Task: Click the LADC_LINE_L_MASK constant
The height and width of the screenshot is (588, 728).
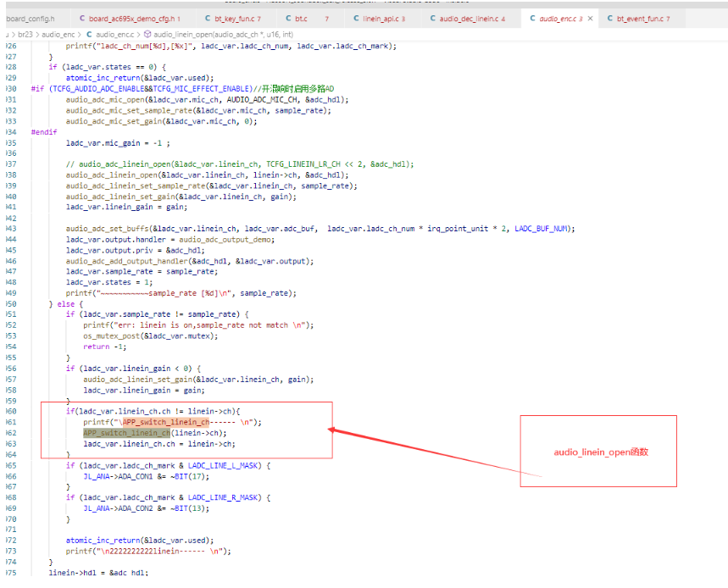Action: point(223,465)
